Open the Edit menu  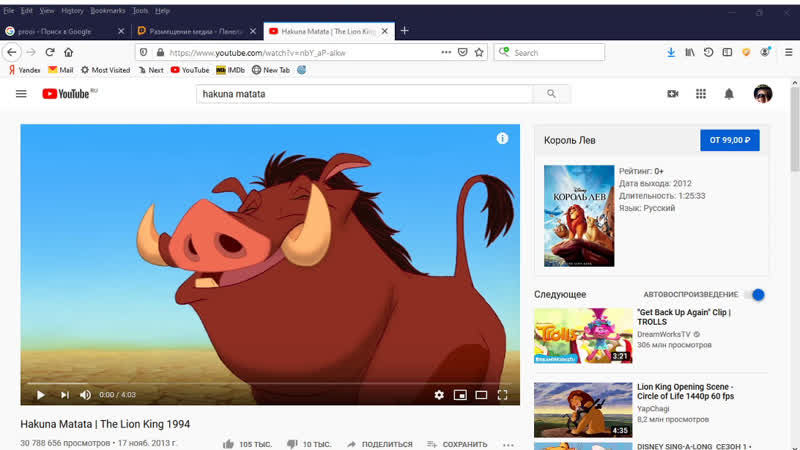click(x=27, y=11)
